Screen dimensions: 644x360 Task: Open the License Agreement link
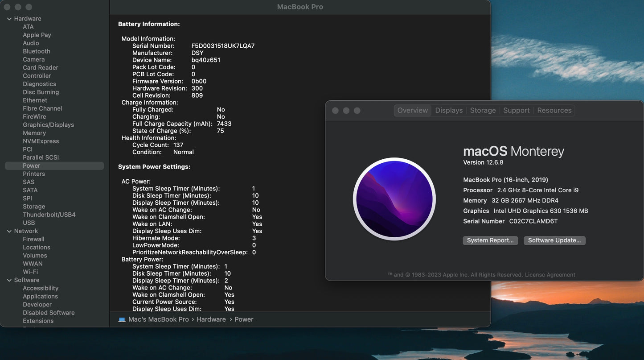(550, 275)
